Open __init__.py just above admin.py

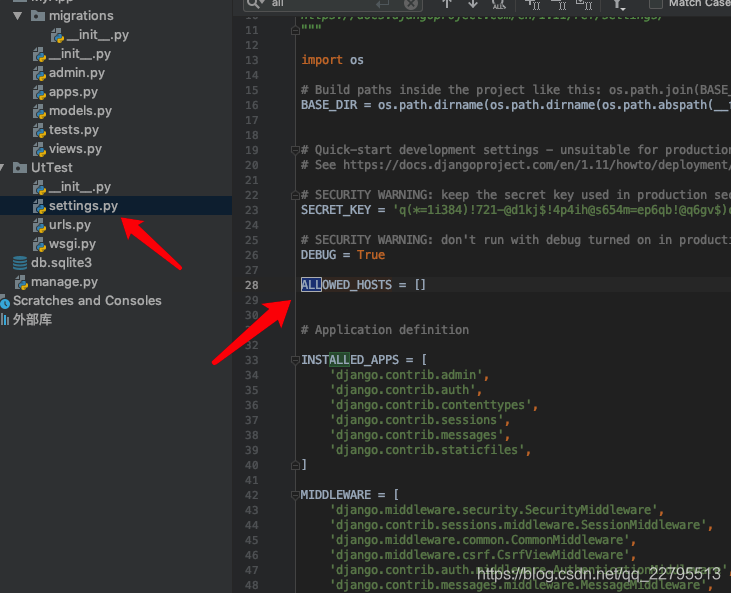[79, 54]
